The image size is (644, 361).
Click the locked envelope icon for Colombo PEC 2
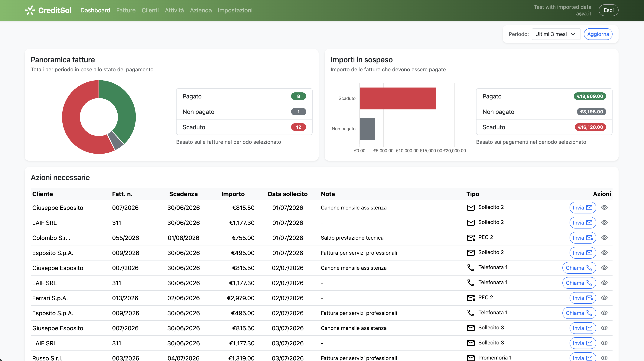(471, 238)
